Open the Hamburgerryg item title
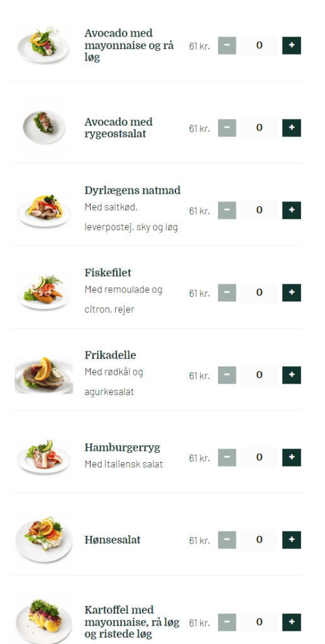Image resolution: width=325 pixels, height=644 pixels. [x=123, y=447]
